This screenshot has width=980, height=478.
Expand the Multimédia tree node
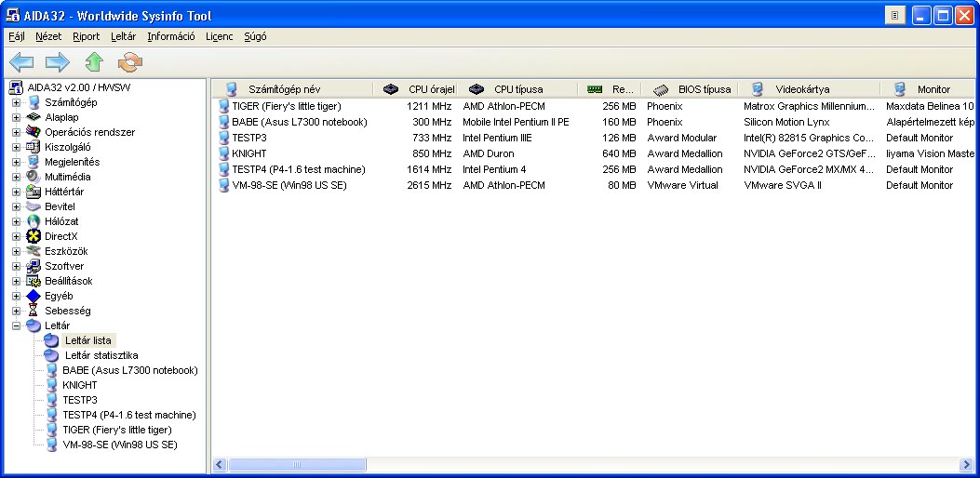(x=16, y=177)
